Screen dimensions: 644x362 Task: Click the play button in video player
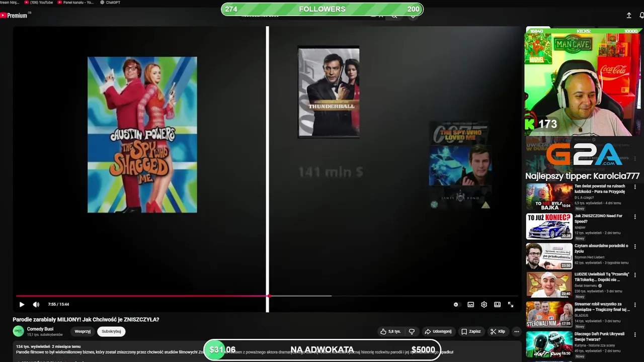(22, 304)
